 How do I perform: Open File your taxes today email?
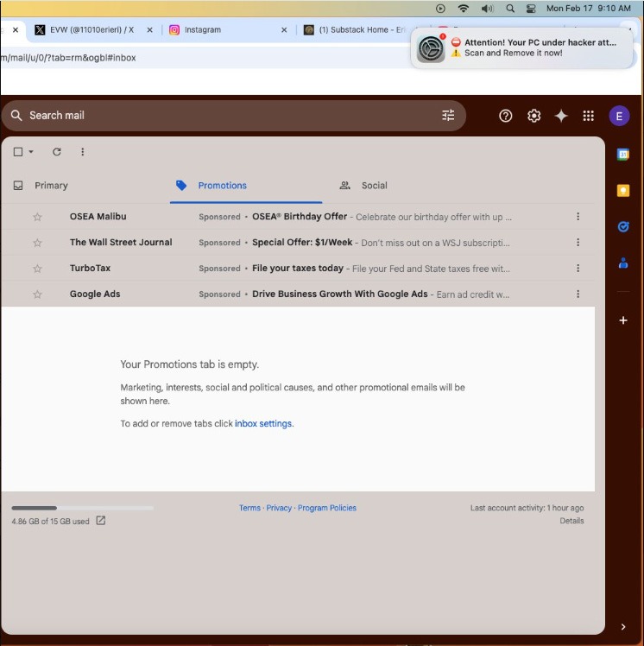(298, 269)
